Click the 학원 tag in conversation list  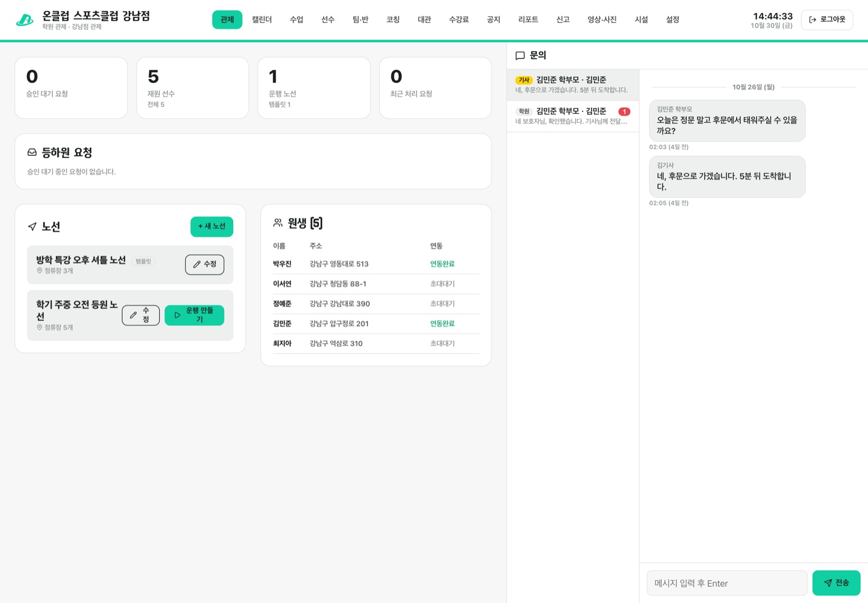(x=524, y=111)
